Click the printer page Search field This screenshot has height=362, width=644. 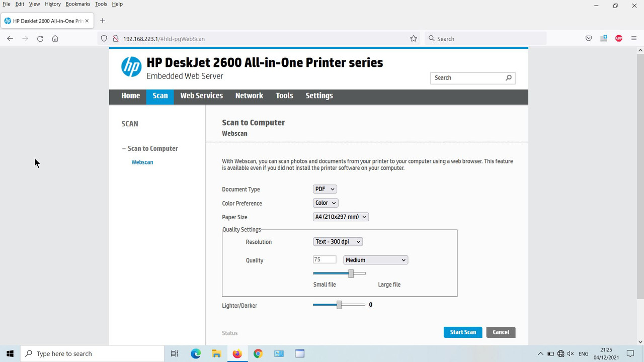(473, 78)
